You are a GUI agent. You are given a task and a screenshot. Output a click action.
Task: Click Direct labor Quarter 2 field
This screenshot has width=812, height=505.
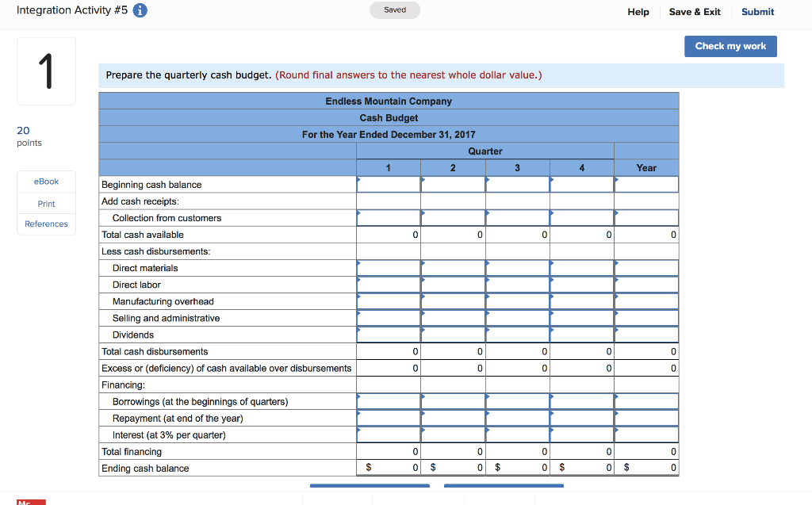point(453,285)
